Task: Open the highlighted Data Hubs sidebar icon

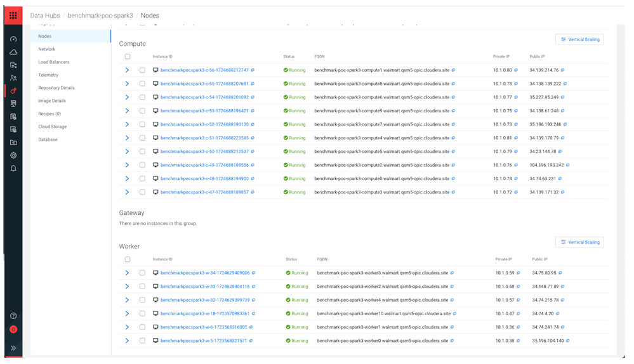Action: click(x=13, y=91)
